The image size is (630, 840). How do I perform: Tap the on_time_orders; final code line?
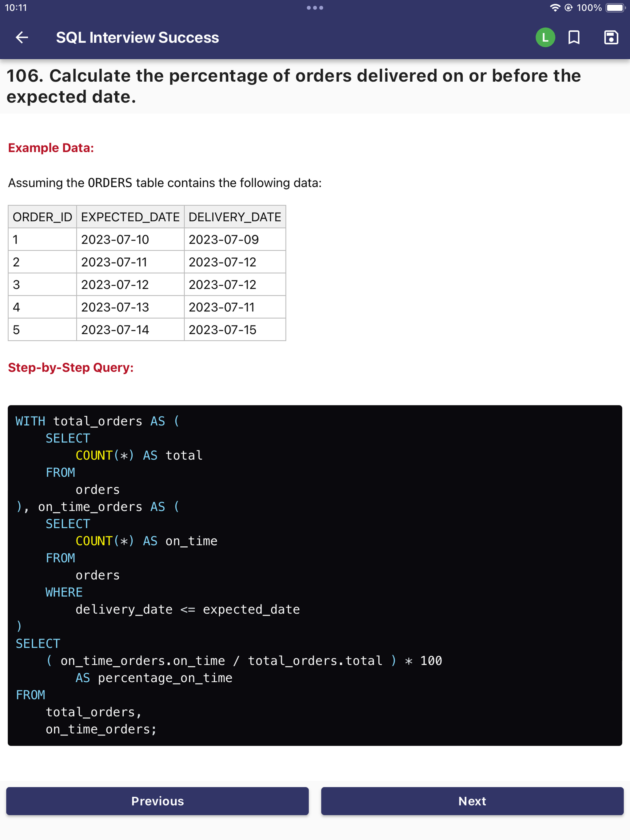[101, 729]
